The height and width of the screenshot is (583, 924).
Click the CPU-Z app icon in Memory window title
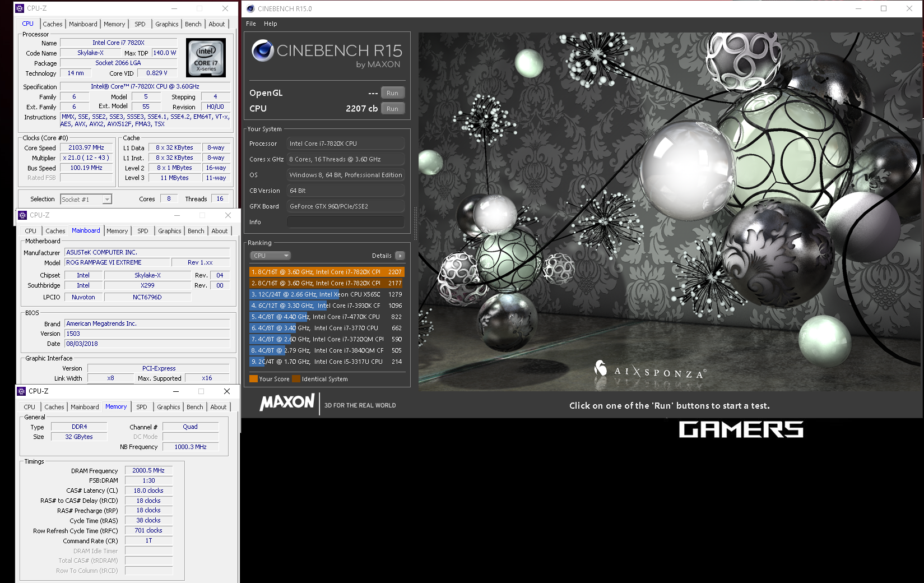coord(21,391)
